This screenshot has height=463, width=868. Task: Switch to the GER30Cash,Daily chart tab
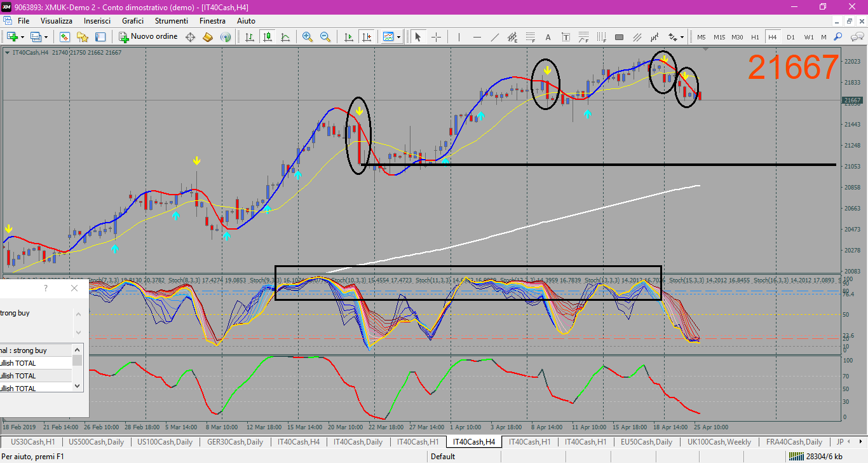[235, 441]
